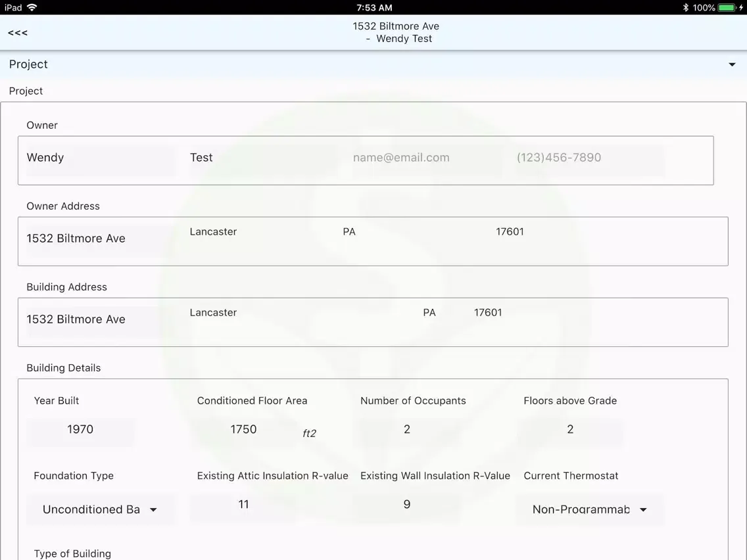Click the Floors above Grade label

pos(570,401)
